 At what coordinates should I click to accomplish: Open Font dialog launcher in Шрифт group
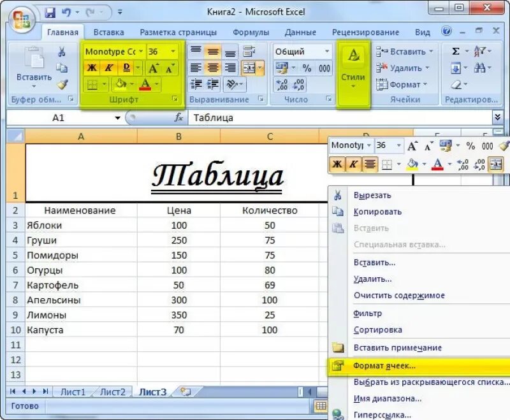[x=176, y=99]
